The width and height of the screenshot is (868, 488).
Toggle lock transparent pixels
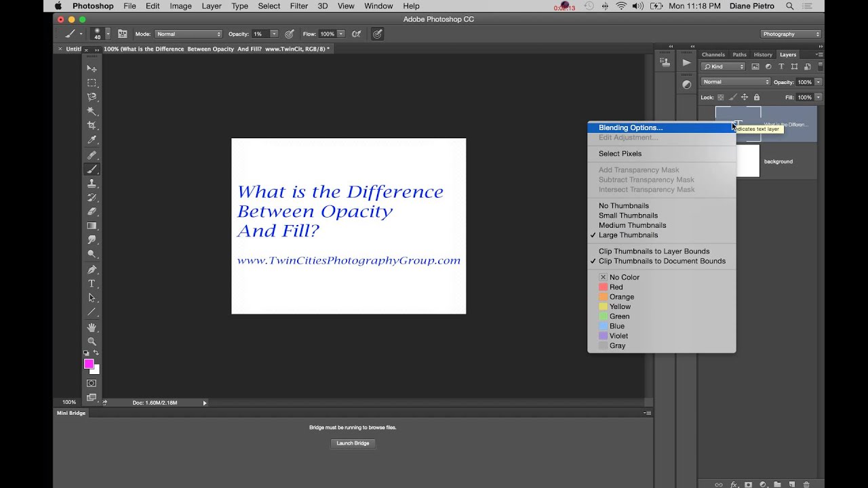pos(721,98)
